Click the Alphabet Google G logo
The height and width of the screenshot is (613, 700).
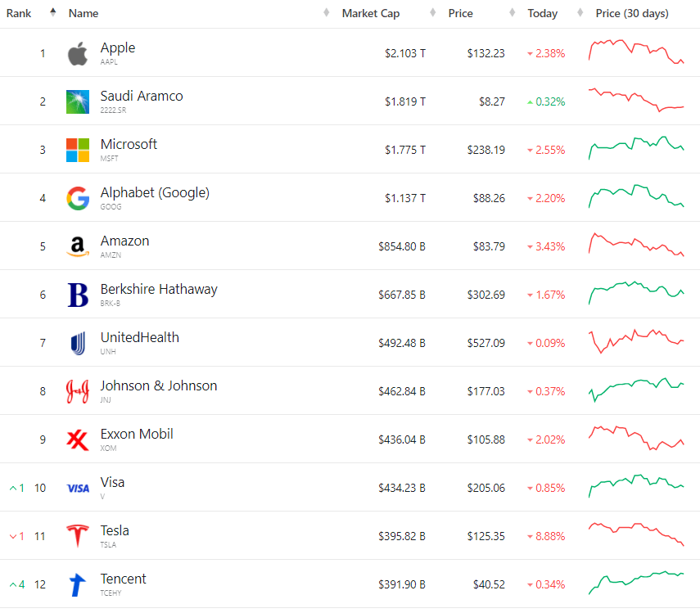(x=78, y=199)
